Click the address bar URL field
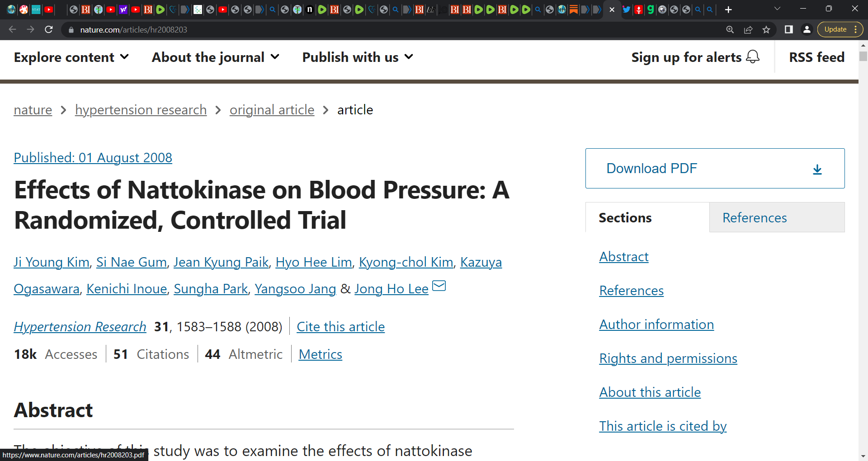Image resolution: width=868 pixels, height=461 pixels. pos(393,29)
